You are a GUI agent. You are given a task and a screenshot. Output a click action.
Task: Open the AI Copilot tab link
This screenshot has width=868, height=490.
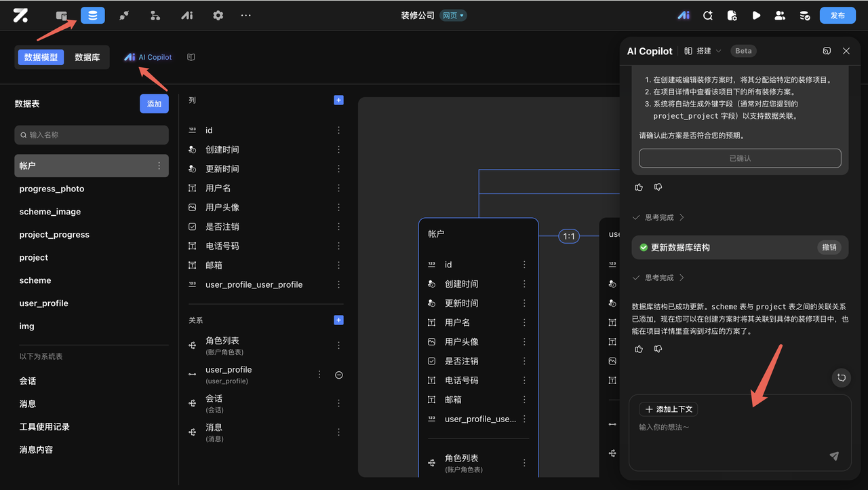pos(148,58)
